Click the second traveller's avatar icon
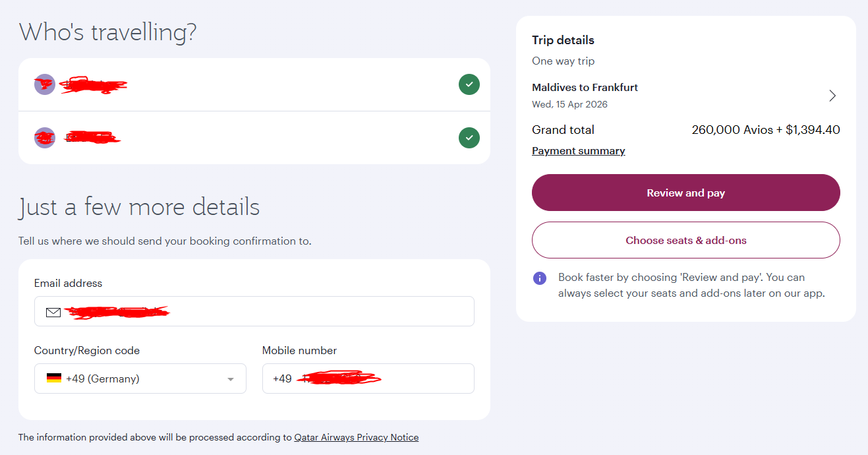The height and width of the screenshot is (455, 868). [44, 138]
